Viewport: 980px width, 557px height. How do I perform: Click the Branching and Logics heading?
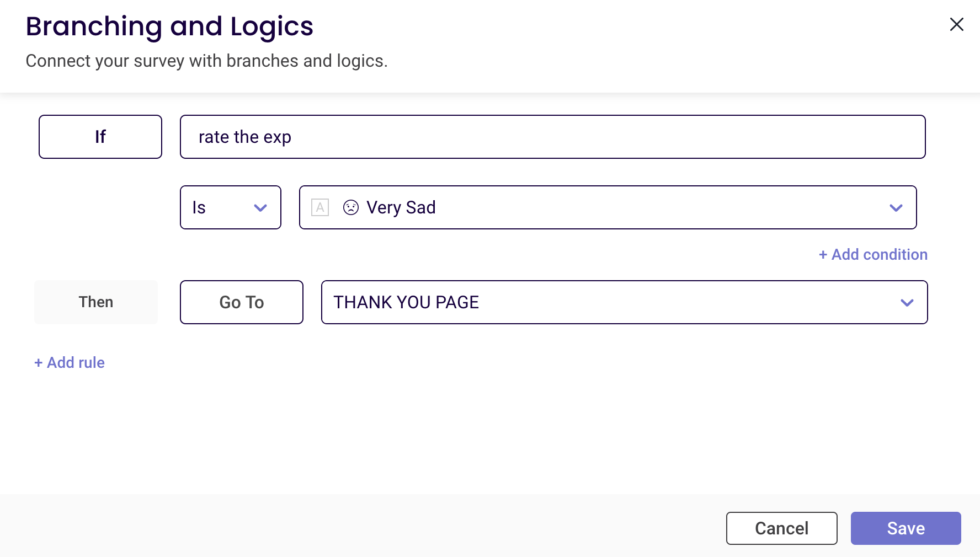point(169,26)
